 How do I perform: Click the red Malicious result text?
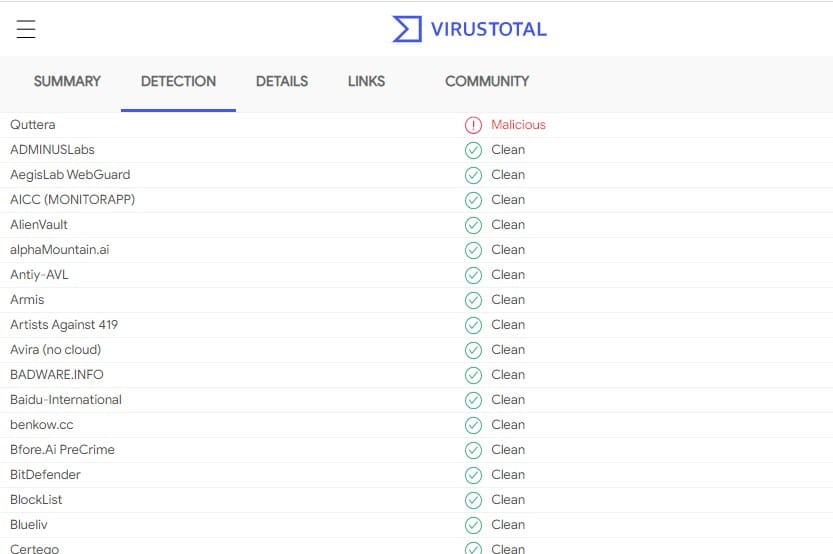(518, 125)
